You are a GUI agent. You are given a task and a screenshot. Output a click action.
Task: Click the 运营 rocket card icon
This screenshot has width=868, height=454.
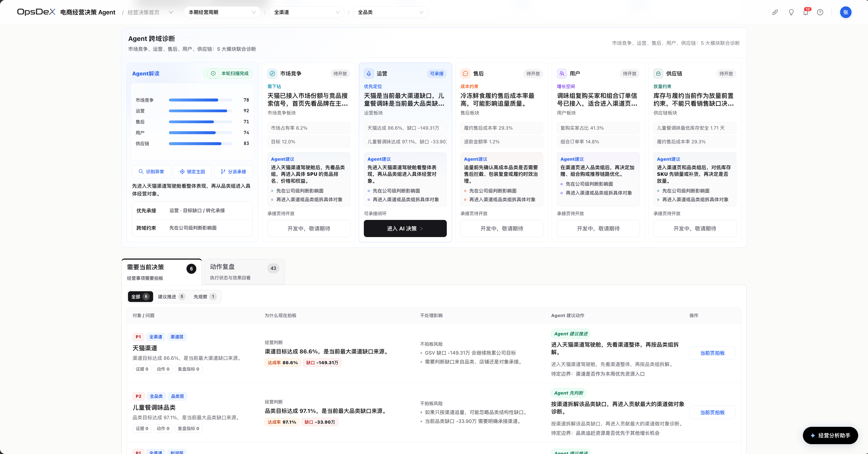click(369, 73)
